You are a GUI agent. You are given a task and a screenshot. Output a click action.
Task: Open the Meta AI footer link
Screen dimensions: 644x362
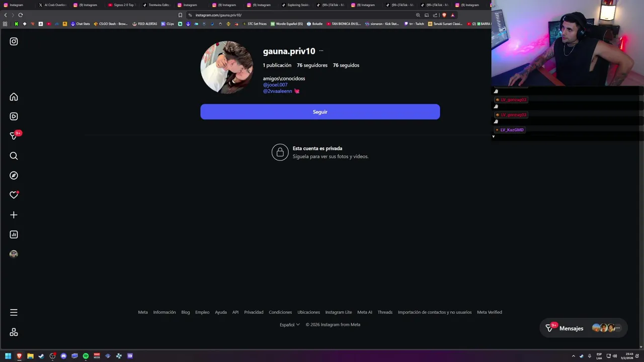(x=365, y=312)
